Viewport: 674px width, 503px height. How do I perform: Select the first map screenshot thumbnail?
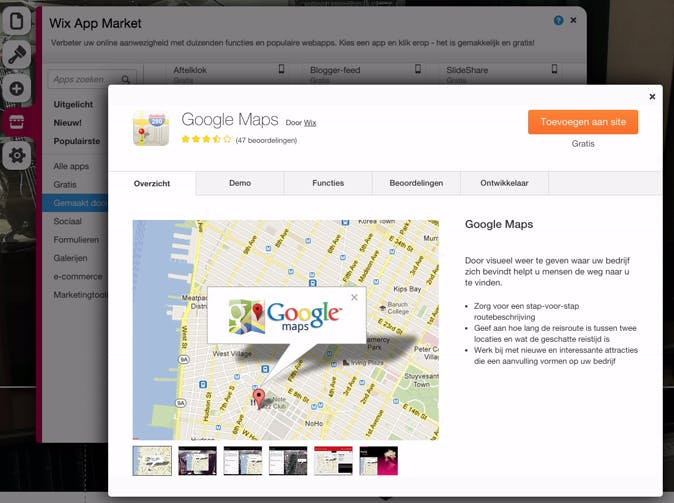tap(152, 460)
